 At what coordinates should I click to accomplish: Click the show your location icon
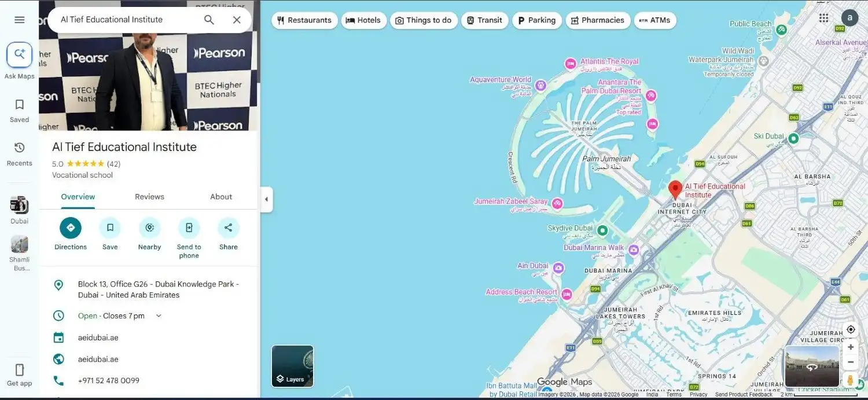pos(850,329)
